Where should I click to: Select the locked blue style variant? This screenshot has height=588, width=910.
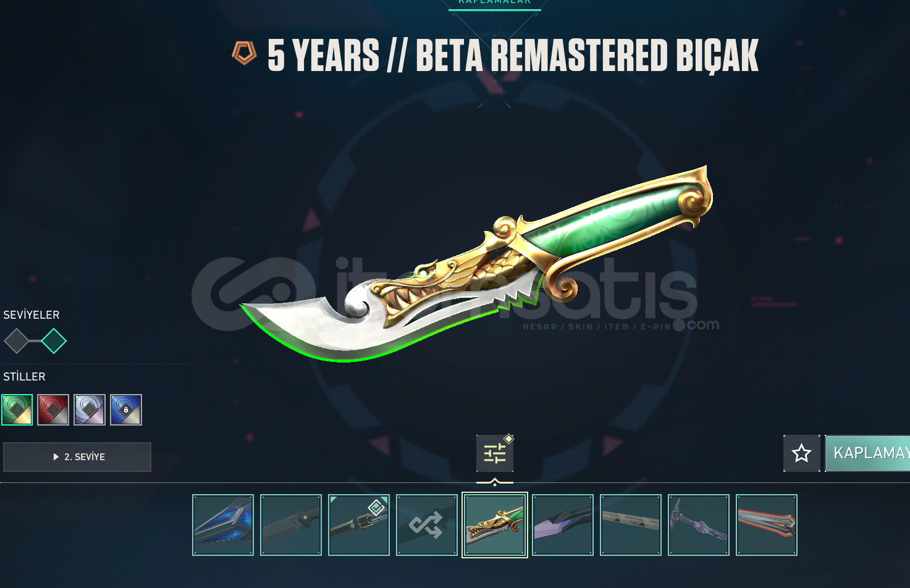point(126,409)
